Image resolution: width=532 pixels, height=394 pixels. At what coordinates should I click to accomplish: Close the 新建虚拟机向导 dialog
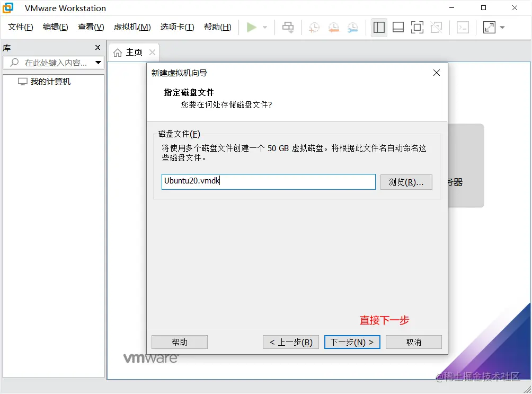point(437,73)
